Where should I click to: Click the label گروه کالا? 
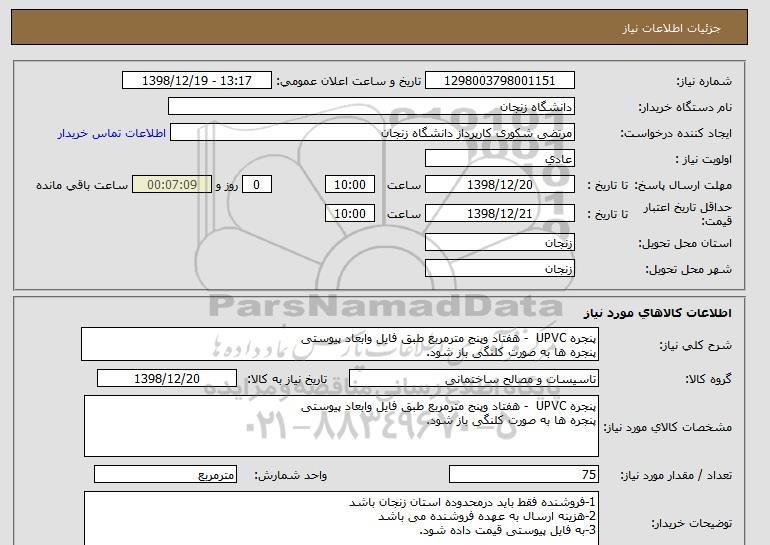(709, 379)
